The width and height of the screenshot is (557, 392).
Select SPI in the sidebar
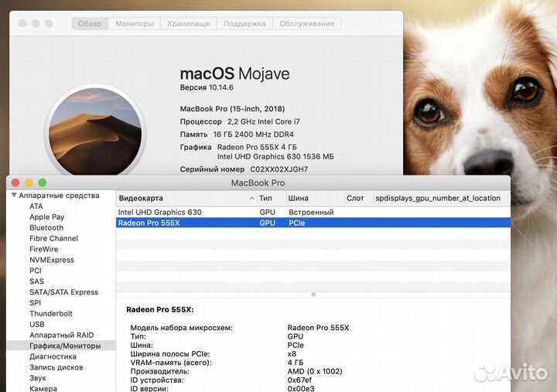coord(35,303)
